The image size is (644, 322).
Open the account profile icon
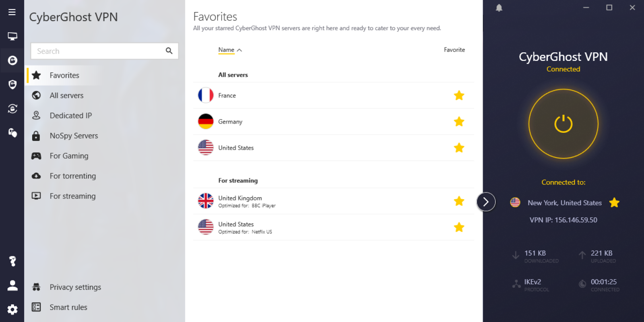coord(12,285)
